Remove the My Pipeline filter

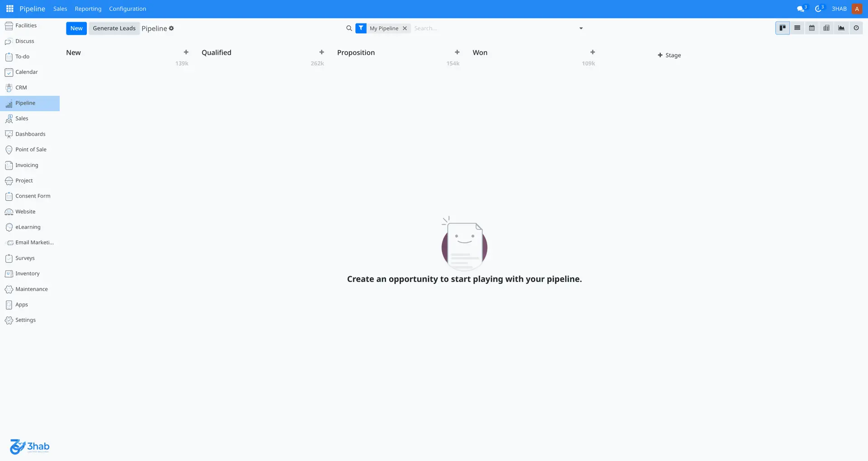405,28
